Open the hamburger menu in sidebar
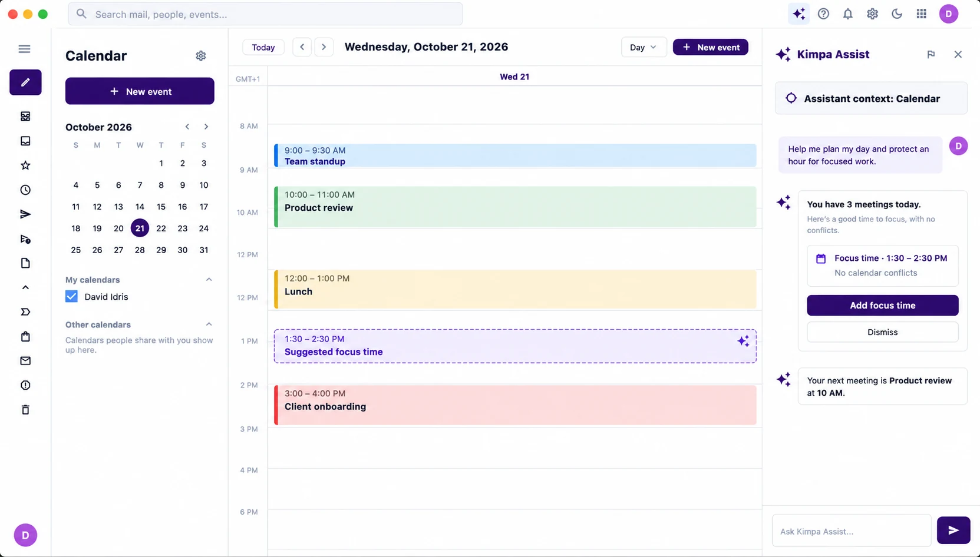Viewport: 980px width, 557px height. [x=24, y=49]
